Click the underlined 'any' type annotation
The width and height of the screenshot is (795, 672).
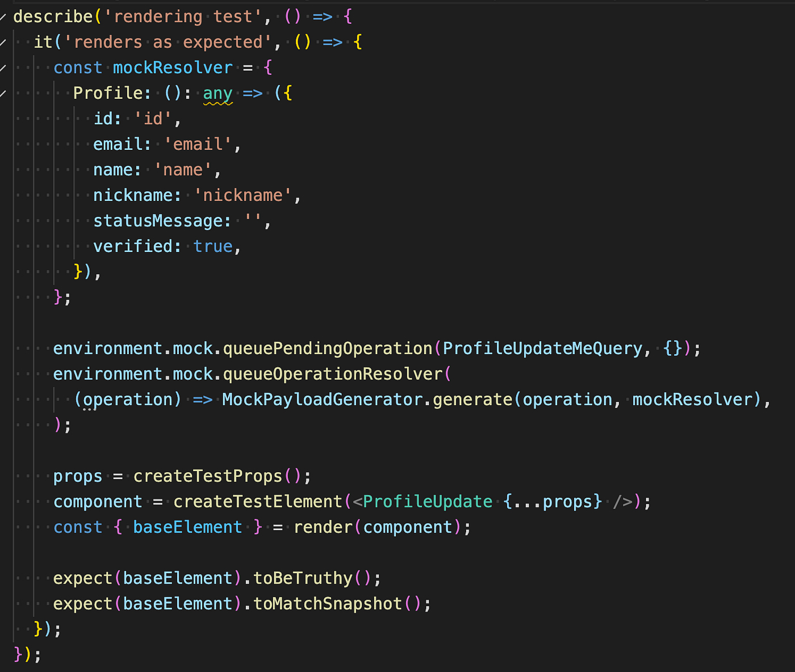tap(217, 93)
